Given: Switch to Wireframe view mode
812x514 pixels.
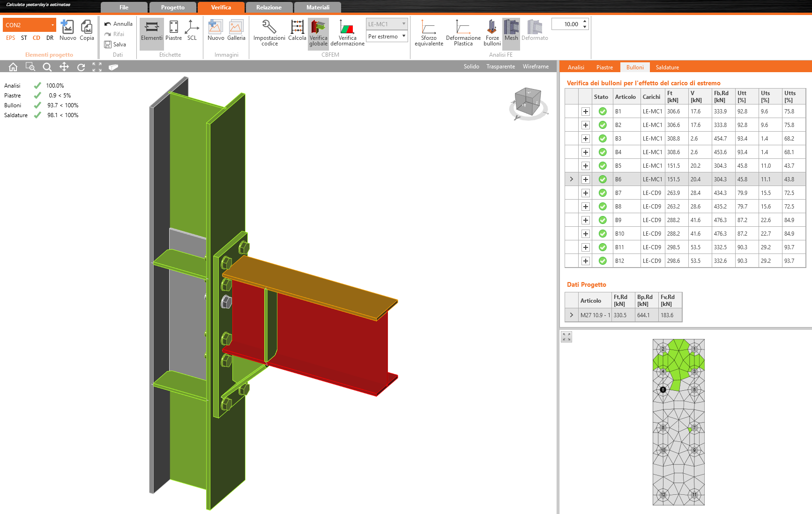Looking at the screenshot, I should pyautogui.click(x=536, y=67).
